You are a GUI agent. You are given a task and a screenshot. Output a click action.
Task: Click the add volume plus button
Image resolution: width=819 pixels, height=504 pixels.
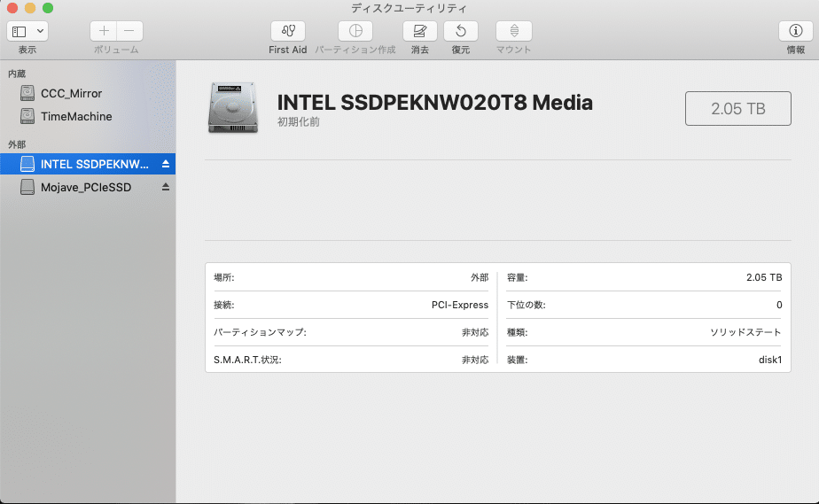click(x=104, y=31)
